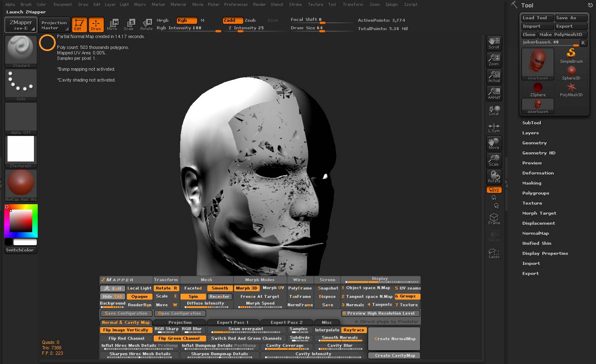This screenshot has height=364, width=596.
Task: Click the Scale icon in right shelf
Action: click(x=494, y=160)
